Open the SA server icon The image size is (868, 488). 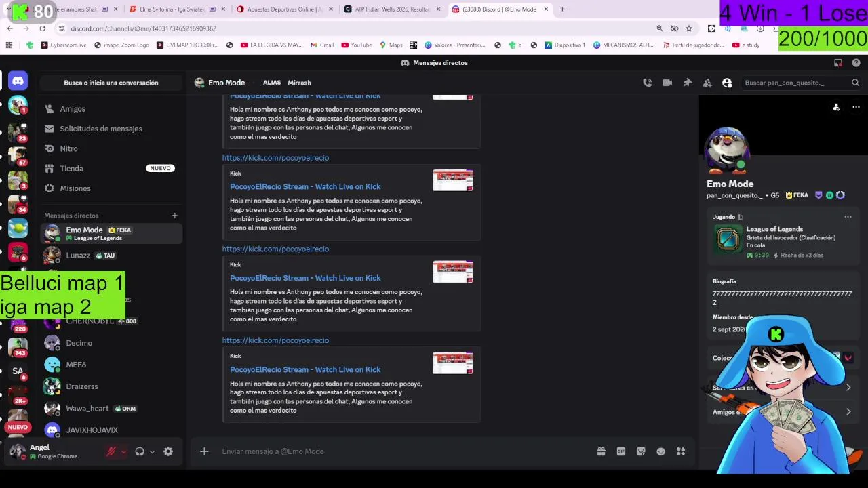coord(18,371)
